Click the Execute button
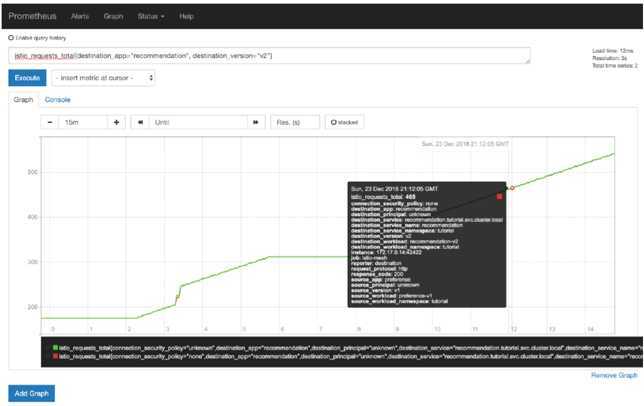 (27, 78)
